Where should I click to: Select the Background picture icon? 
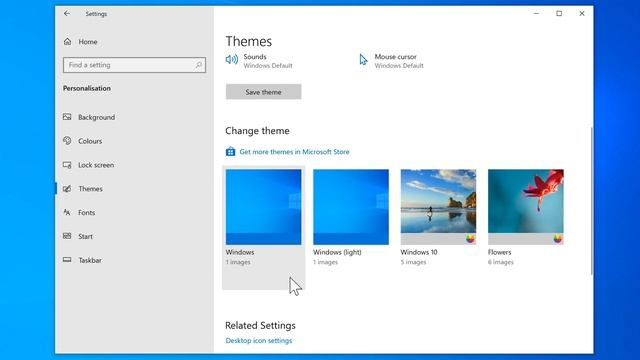tap(67, 117)
